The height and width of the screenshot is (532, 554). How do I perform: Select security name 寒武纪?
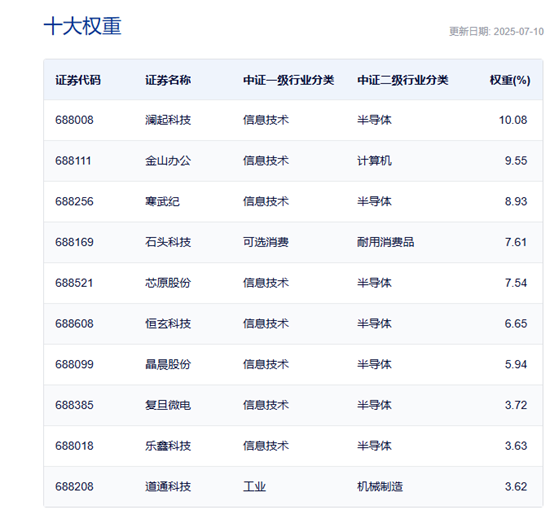point(163,201)
